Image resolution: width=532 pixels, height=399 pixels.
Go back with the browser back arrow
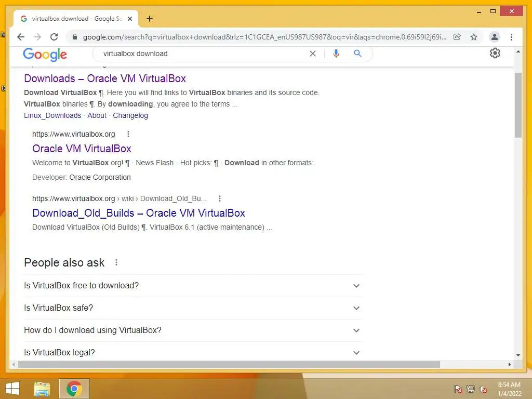21,37
